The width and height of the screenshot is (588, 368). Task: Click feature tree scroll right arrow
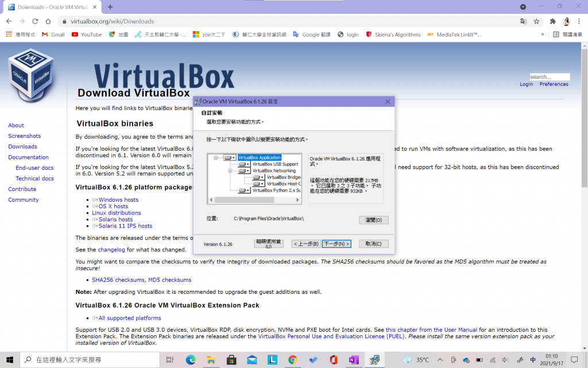click(x=297, y=200)
